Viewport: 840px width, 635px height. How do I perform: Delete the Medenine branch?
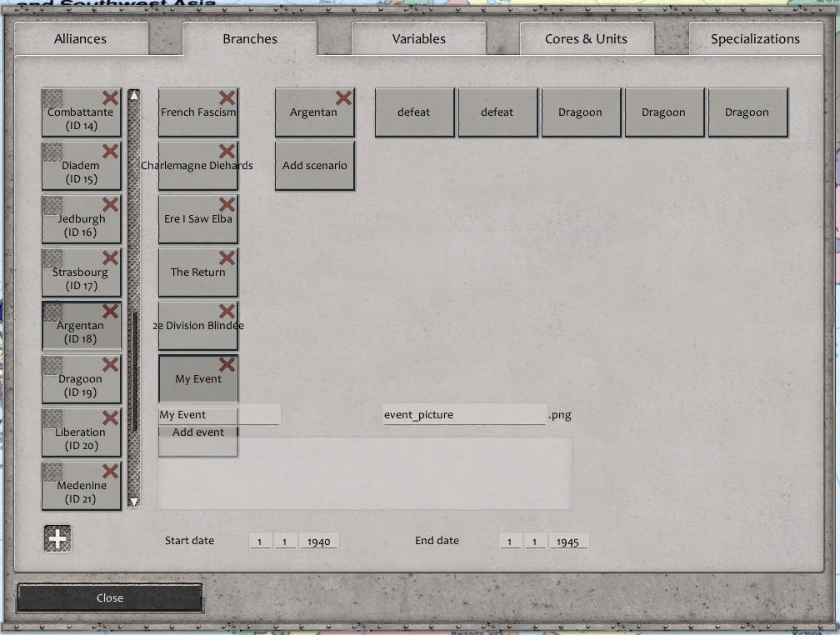(111, 472)
